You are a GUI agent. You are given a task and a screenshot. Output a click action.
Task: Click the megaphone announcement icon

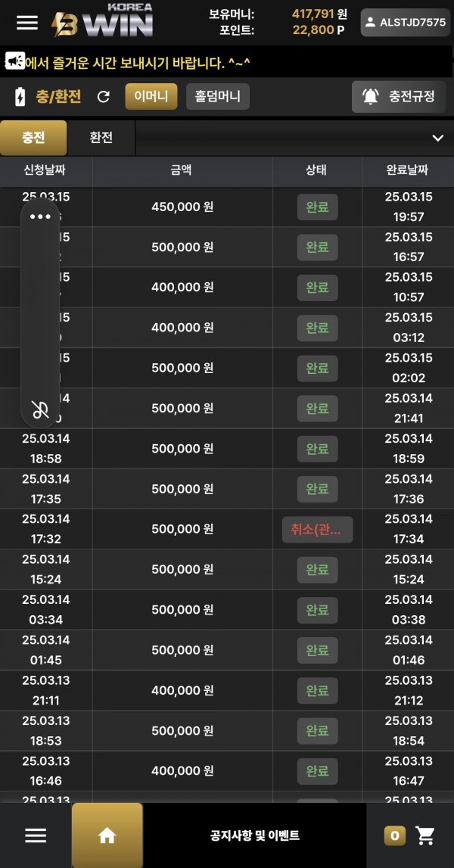[14, 61]
